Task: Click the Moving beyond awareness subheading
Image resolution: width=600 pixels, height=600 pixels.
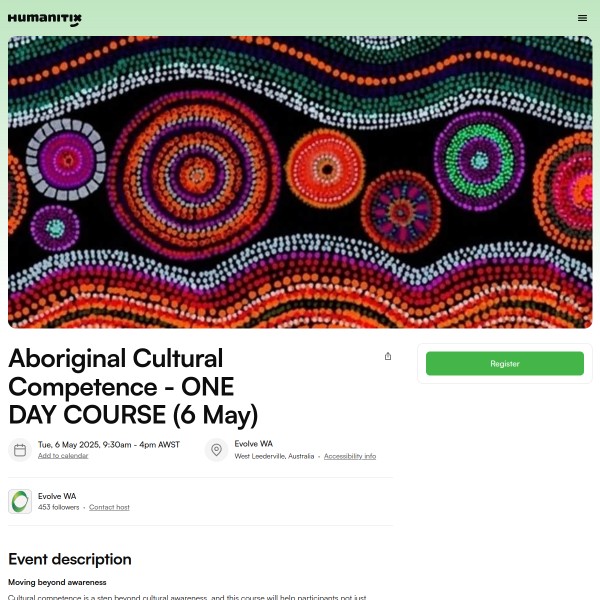Action: [x=57, y=582]
